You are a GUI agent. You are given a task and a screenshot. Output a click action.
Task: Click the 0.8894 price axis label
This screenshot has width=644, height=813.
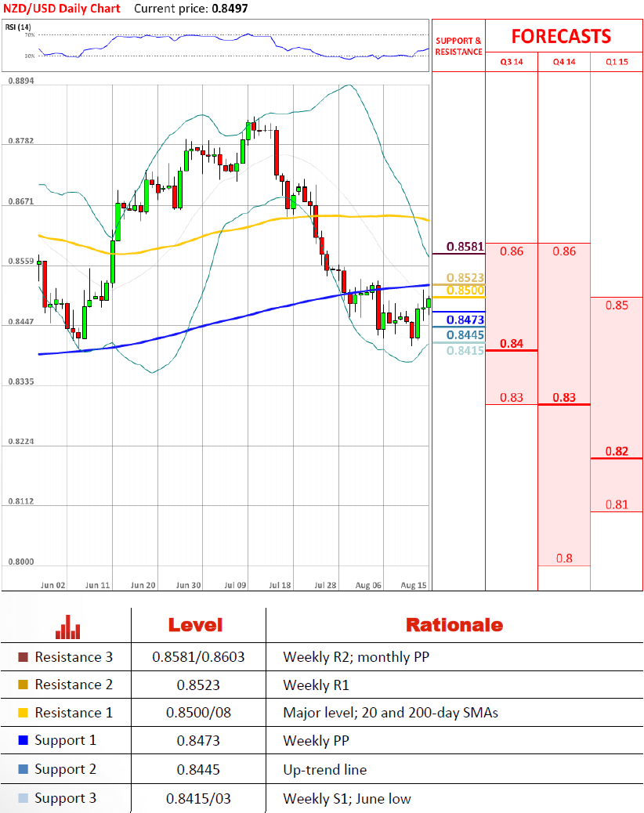click(21, 81)
